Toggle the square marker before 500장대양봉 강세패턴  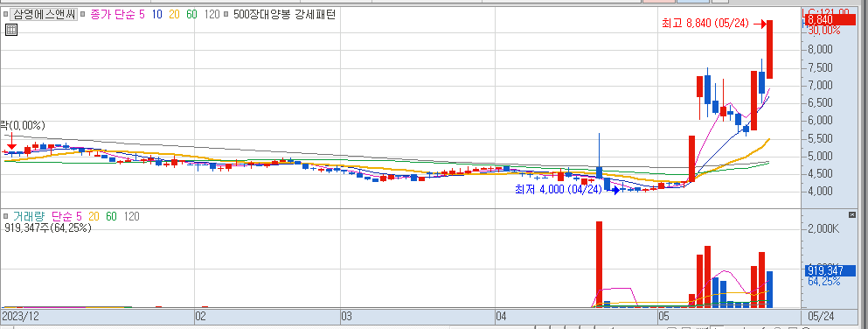226,15
